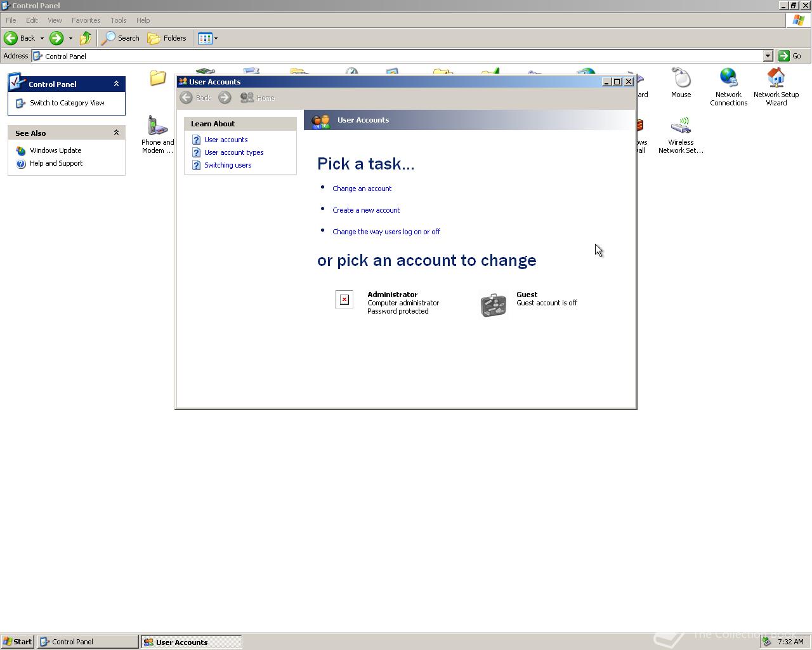Open the Network Connections icon
This screenshot has height=650, width=812.
click(728, 87)
